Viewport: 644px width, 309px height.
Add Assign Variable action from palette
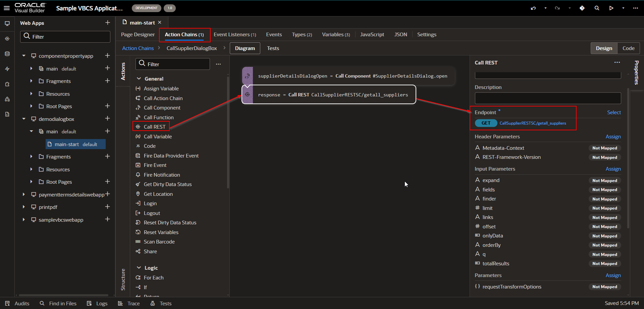[x=161, y=89]
